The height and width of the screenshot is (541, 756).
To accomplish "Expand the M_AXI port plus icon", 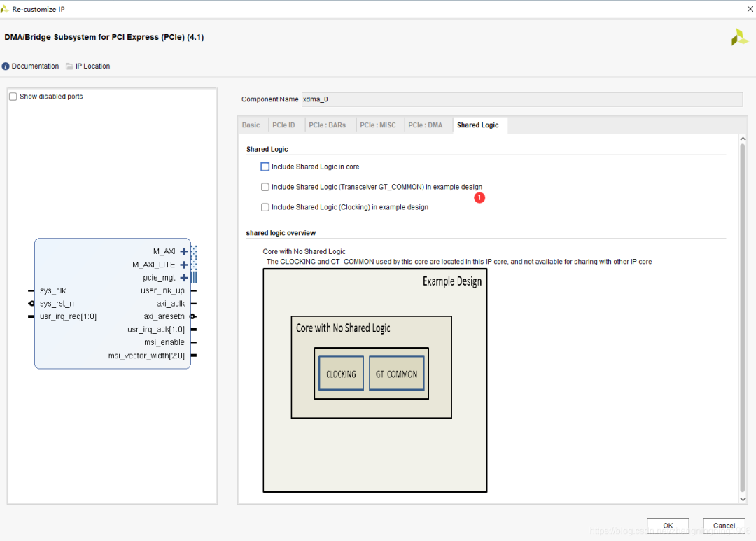I will [x=184, y=251].
